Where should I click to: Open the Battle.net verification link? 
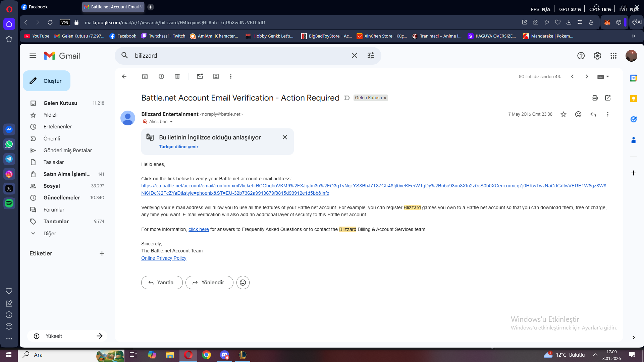(x=374, y=189)
